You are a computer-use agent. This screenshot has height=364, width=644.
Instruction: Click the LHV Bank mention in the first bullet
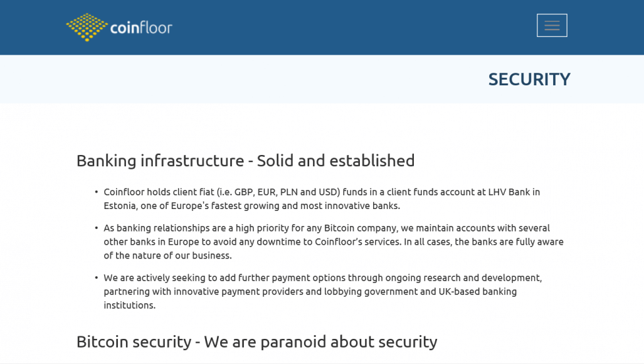pos(514,192)
